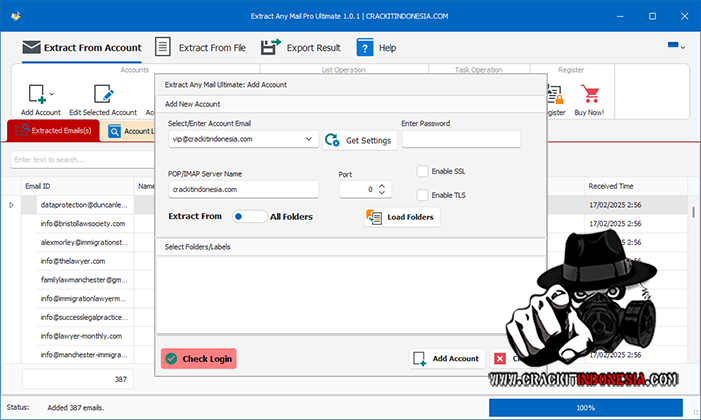Click the Received Time column header

[610, 186]
